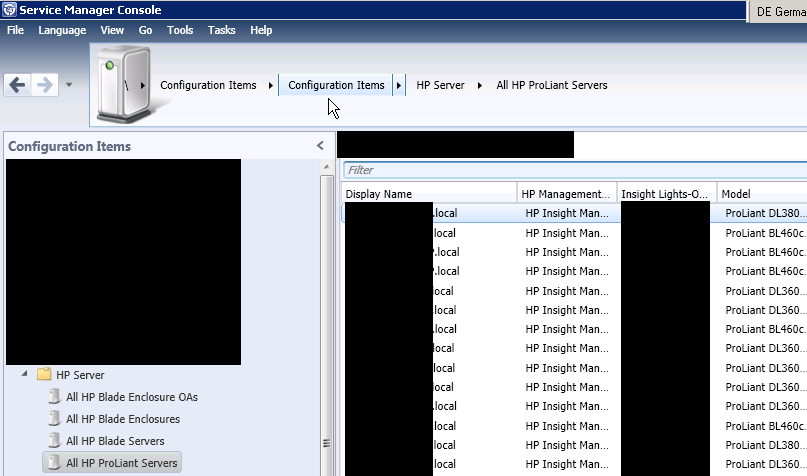
Task: Collapse the HP Server tree node
Action: click(x=24, y=375)
